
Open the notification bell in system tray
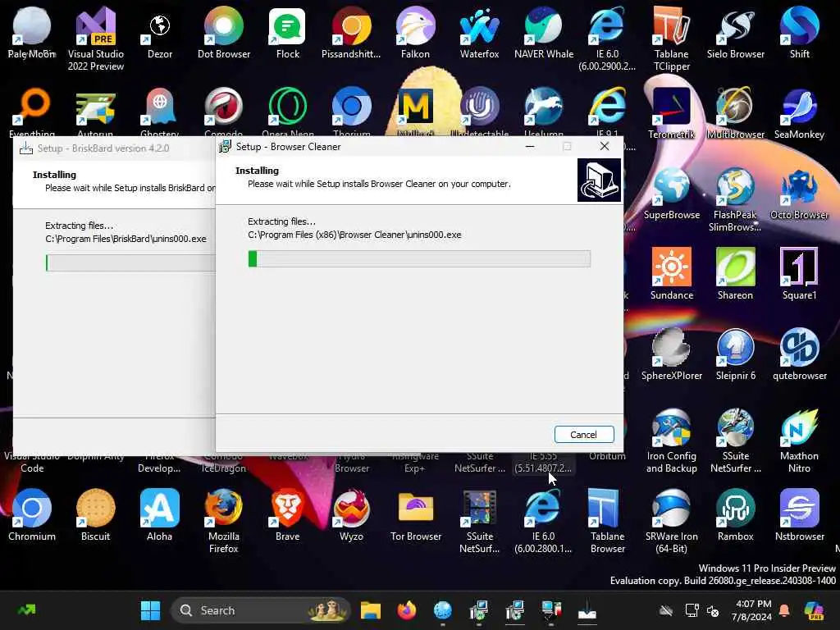(x=784, y=610)
